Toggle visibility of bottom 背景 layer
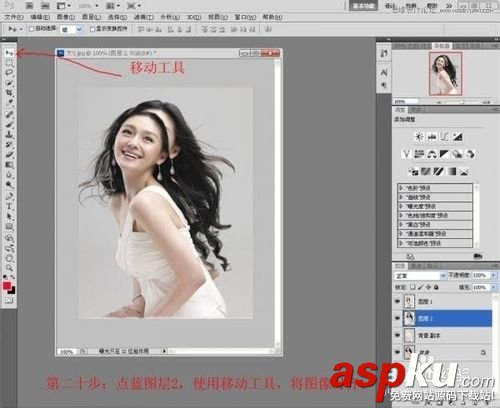 pyautogui.click(x=397, y=352)
